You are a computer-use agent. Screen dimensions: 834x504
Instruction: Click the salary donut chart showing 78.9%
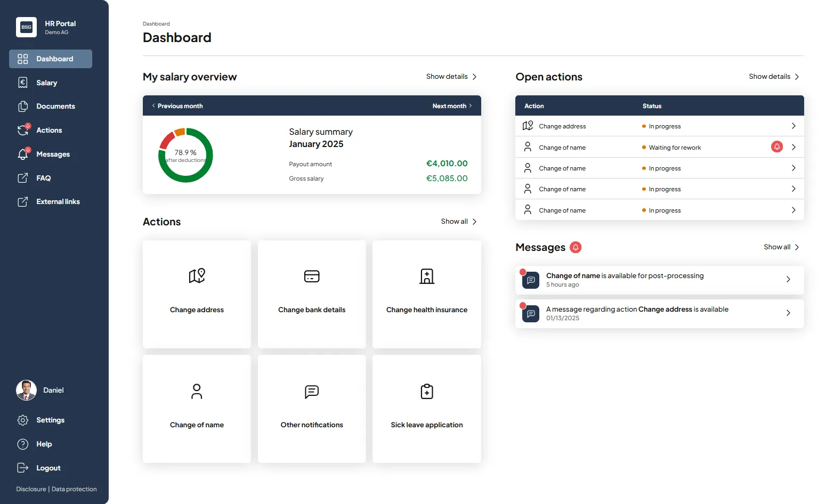(185, 155)
